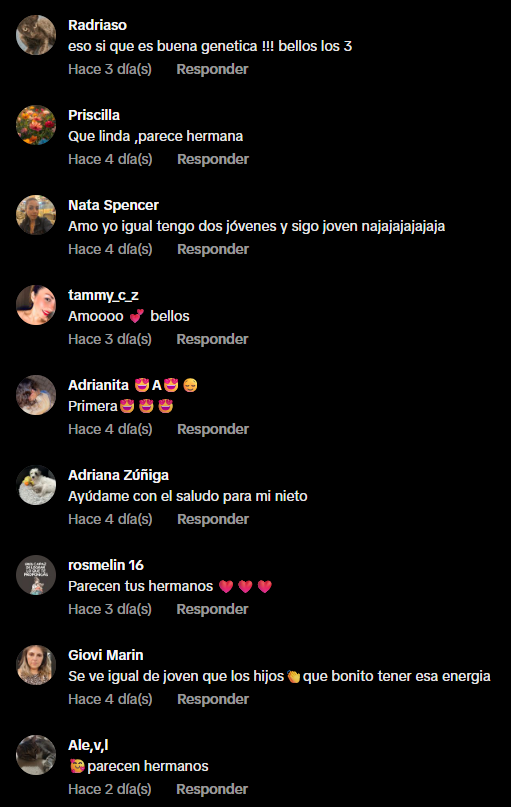Click tammy_c_z's avatar image

36,305
